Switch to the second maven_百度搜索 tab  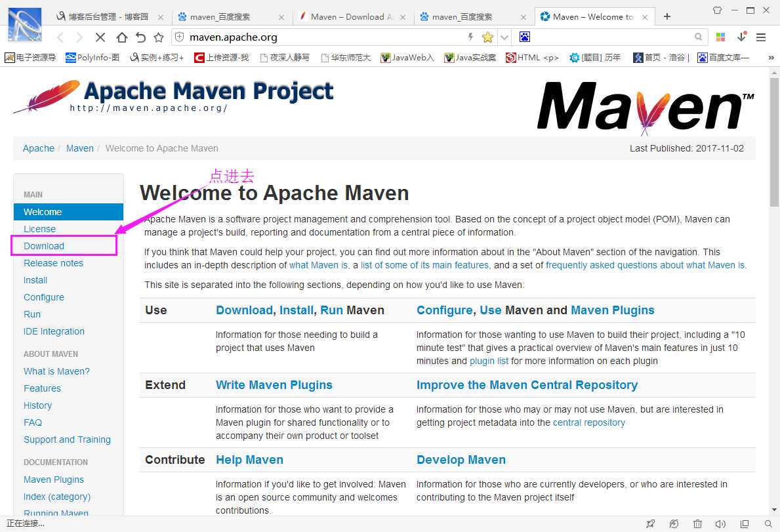[x=472, y=17]
